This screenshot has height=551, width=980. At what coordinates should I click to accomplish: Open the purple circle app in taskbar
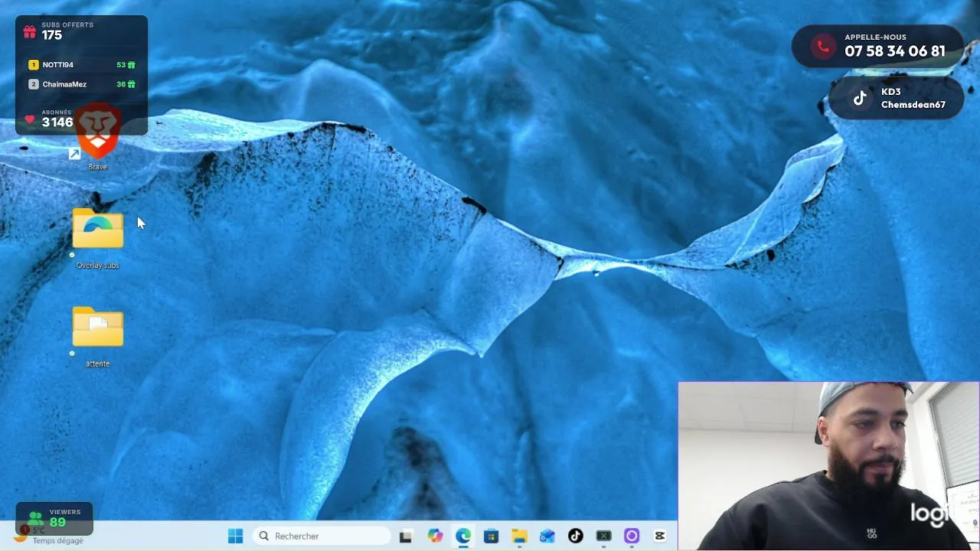(632, 536)
